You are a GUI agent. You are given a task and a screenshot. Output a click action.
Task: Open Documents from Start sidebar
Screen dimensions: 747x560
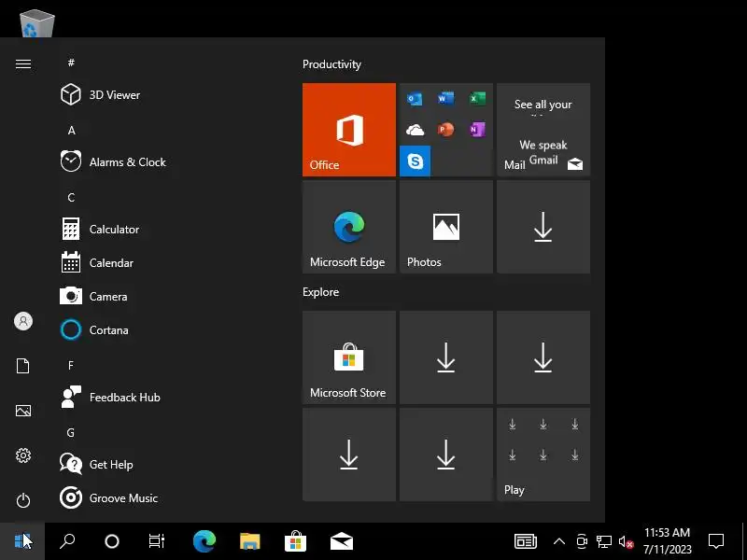click(22, 366)
